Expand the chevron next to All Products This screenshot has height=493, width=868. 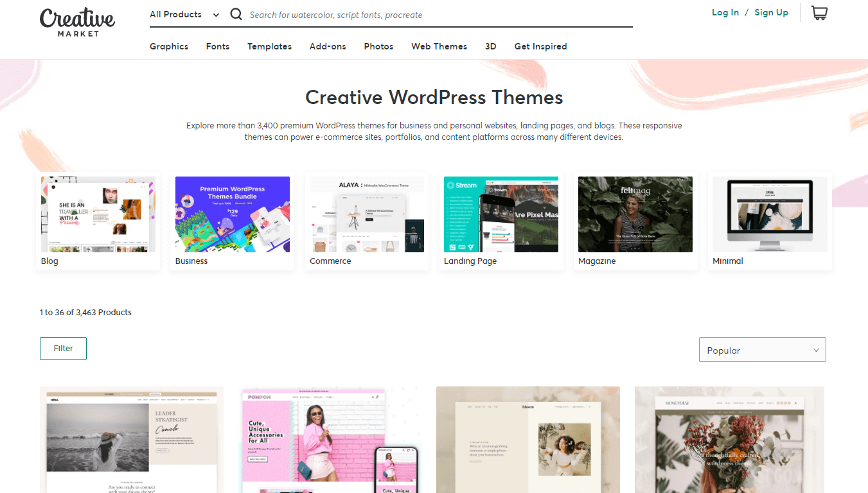click(x=216, y=14)
